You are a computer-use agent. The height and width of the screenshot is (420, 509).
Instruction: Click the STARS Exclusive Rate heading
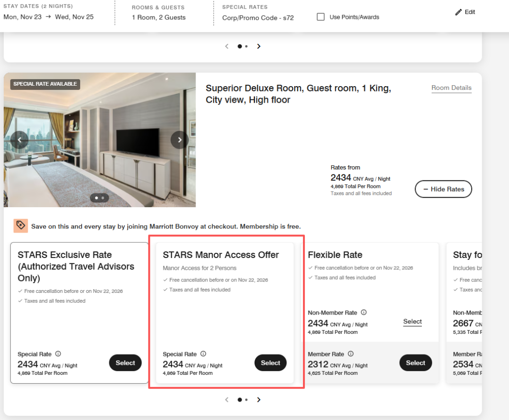(x=76, y=267)
